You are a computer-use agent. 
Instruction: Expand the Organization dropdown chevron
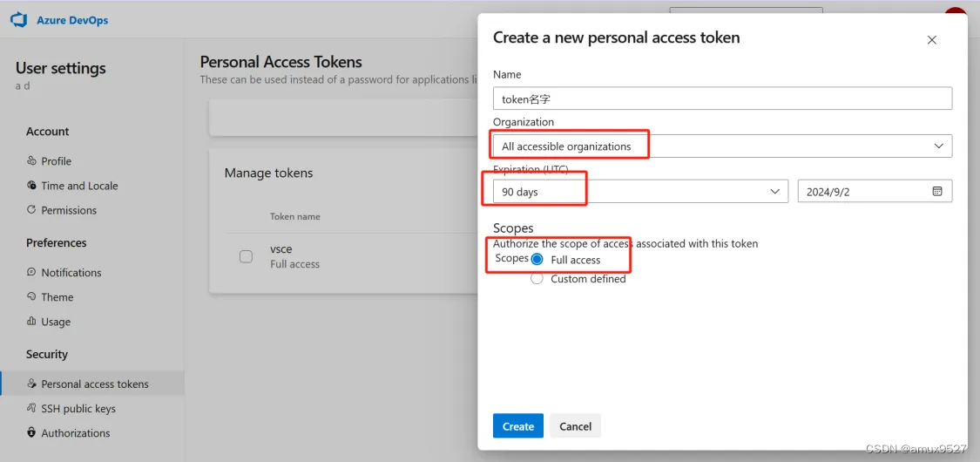[939, 146]
